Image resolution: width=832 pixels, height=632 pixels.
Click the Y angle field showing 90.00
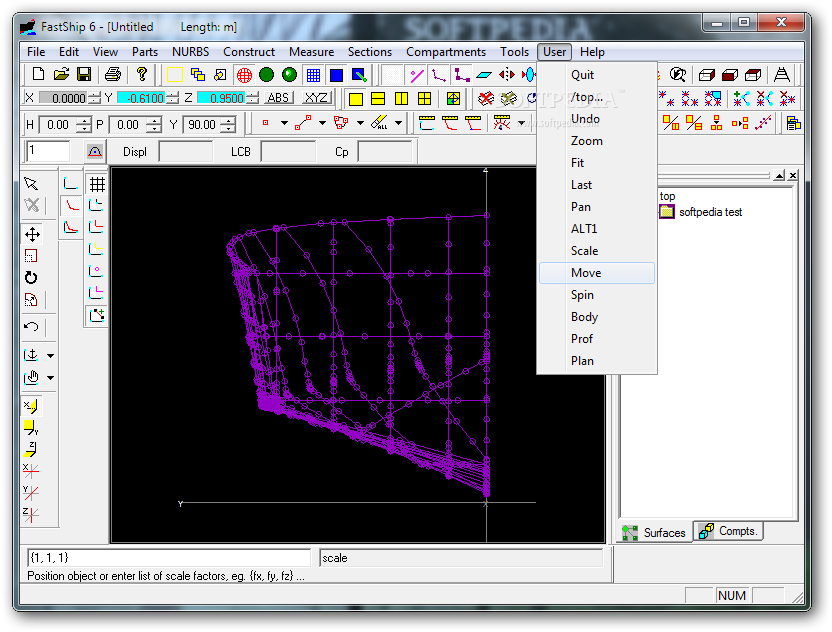coord(202,125)
